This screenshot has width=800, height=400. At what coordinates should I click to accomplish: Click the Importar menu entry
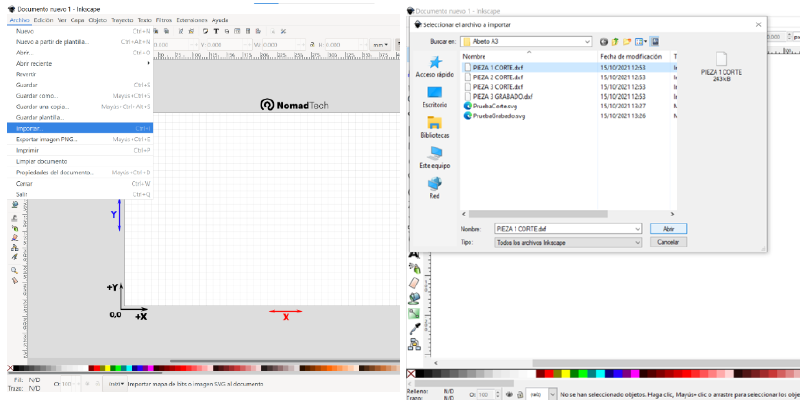tap(28, 128)
